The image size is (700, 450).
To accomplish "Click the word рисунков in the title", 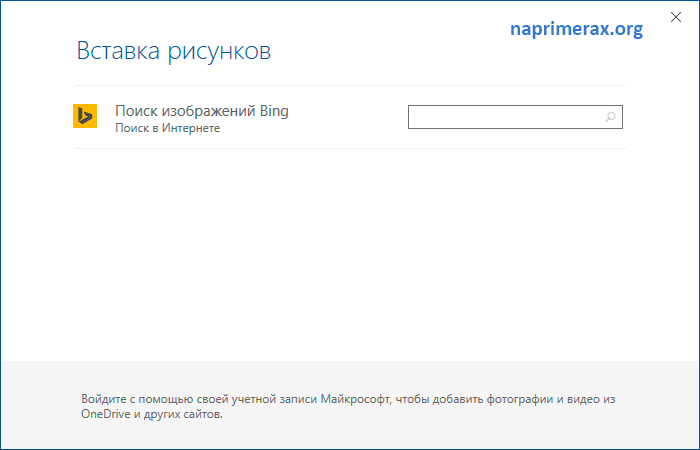I will pyautogui.click(x=219, y=53).
